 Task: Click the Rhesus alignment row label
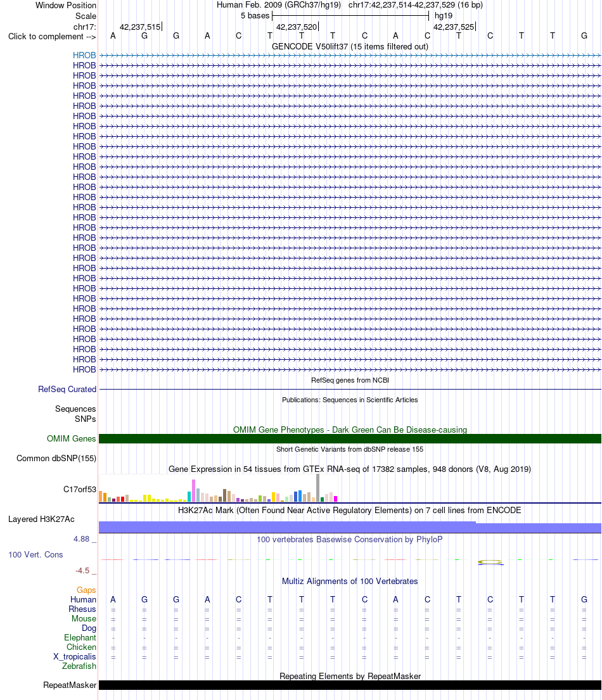tap(82, 609)
